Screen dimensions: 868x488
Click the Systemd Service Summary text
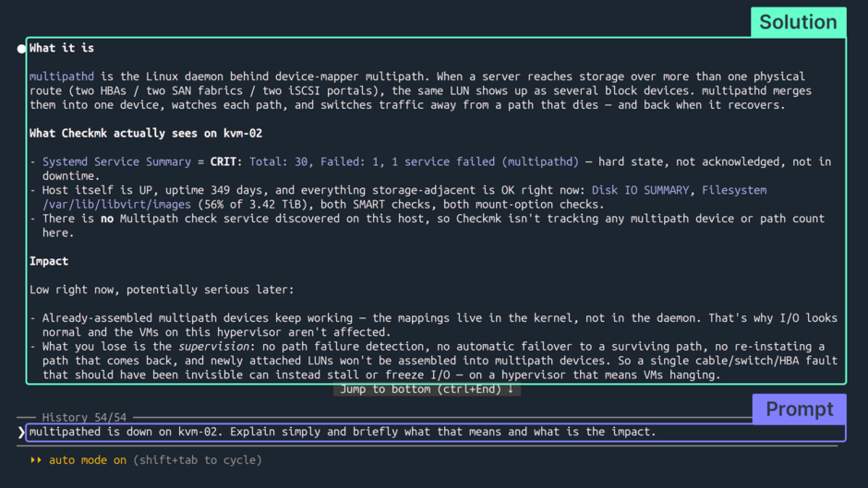point(116,162)
